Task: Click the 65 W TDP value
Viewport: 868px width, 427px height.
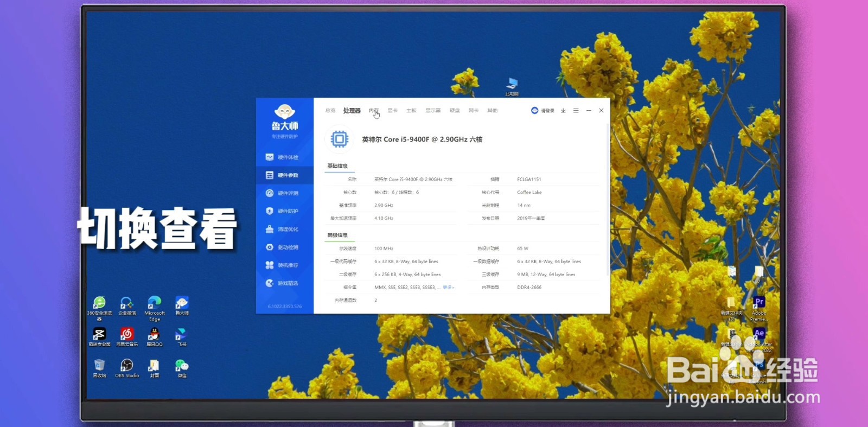Action: click(x=522, y=248)
